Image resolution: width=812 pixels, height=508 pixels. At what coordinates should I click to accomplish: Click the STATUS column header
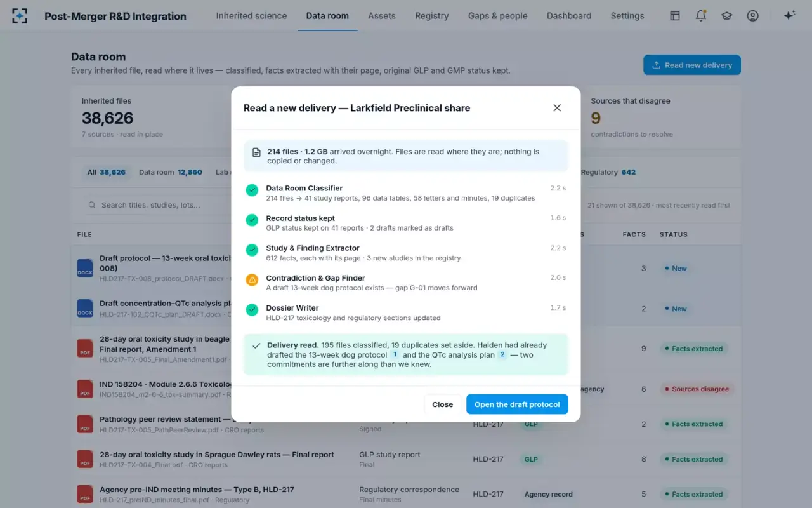(x=673, y=234)
